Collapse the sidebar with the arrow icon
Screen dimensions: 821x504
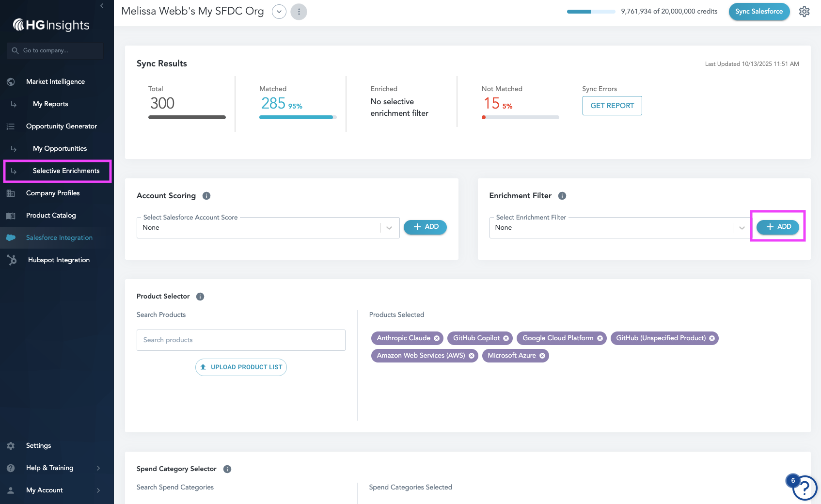point(102,6)
